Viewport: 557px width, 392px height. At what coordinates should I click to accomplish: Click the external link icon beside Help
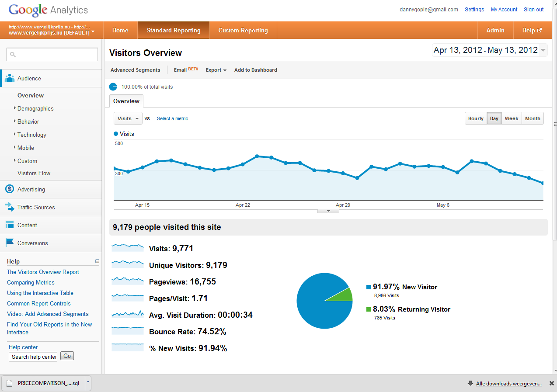click(540, 30)
